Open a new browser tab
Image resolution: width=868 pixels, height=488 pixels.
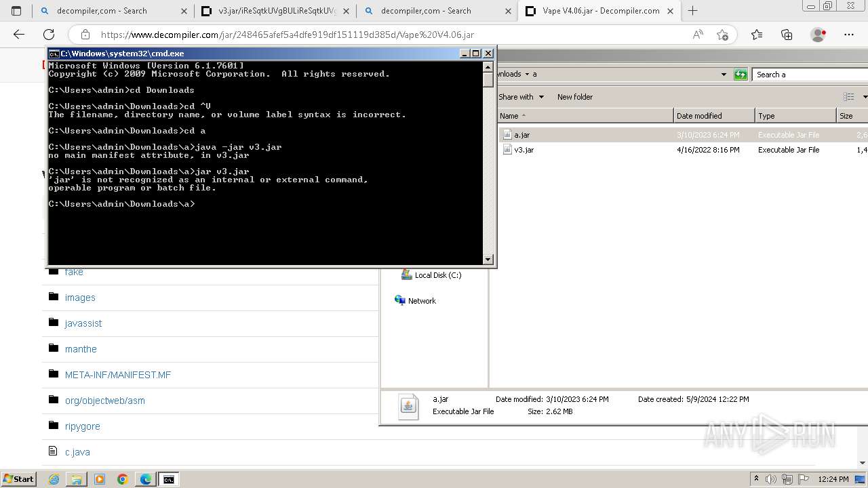coord(692,11)
